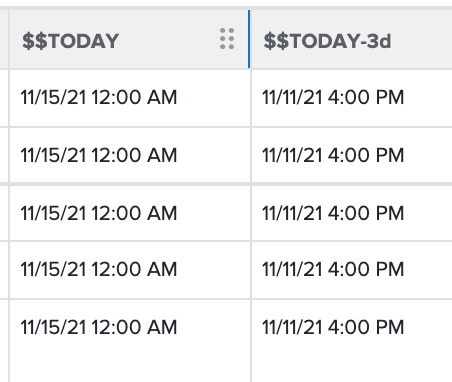Select fourth row $$TODAY date cell
The height and width of the screenshot is (382, 452).
(x=130, y=270)
